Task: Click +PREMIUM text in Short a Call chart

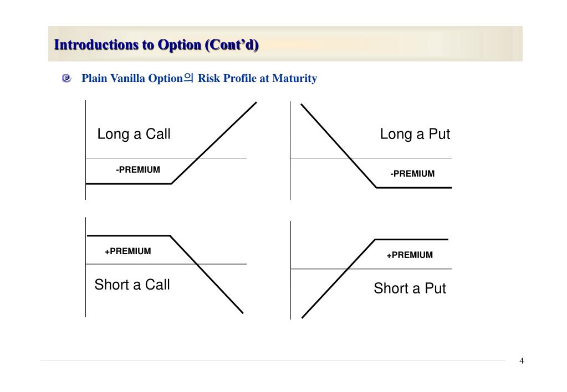Action: click(x=127, y=251)
